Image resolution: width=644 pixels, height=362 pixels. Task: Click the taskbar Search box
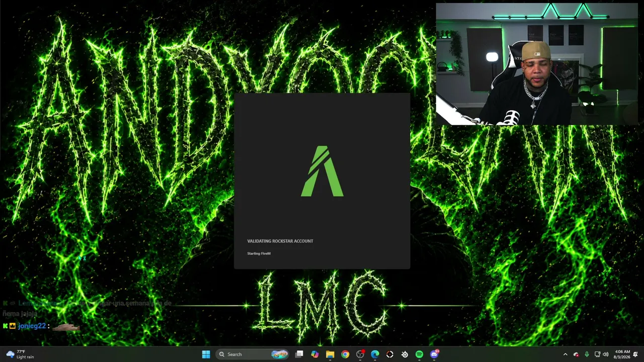[253, 354]
